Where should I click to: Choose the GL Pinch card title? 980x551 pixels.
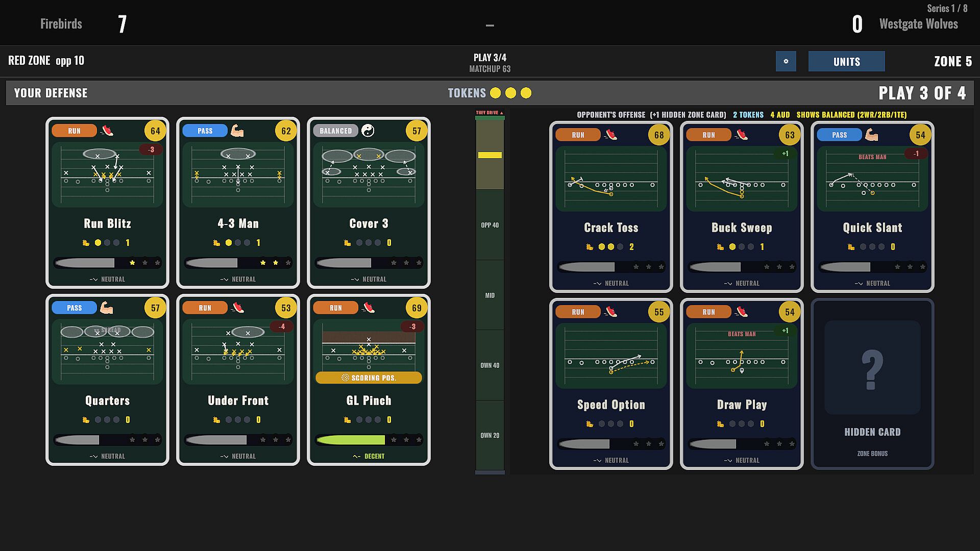[x=369, y=400]
